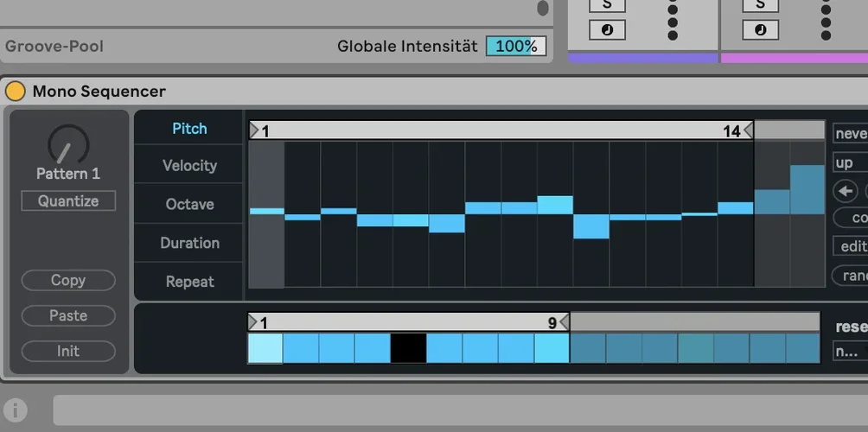Open the 'up' direction dropdown
The height and width of the screenshot is (432, 868).
[x=851, y=163]
